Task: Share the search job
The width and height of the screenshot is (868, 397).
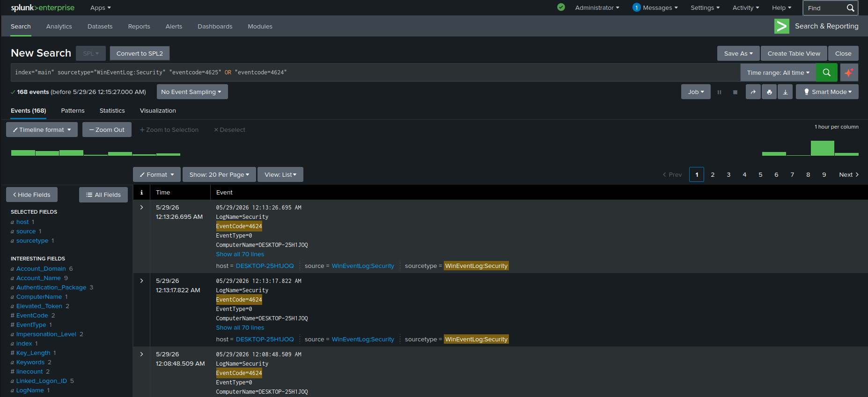Action: pos(753,92)
